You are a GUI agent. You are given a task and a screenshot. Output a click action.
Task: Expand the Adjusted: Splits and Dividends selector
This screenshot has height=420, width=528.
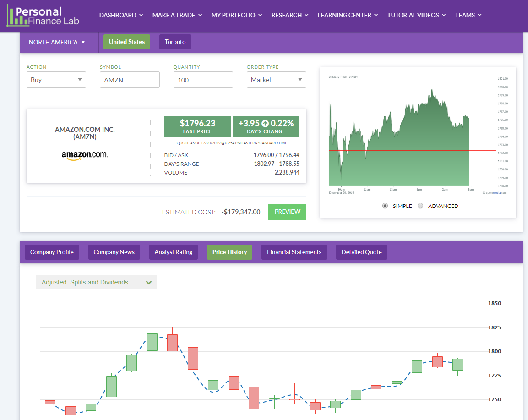(x=96, y=282)
